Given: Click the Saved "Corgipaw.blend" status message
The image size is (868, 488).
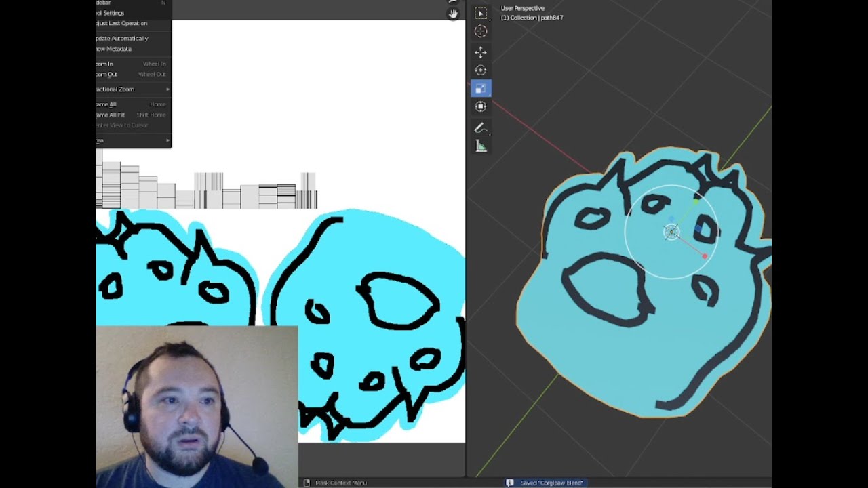Looking at the screenshot, I should [x=551, y=483].
